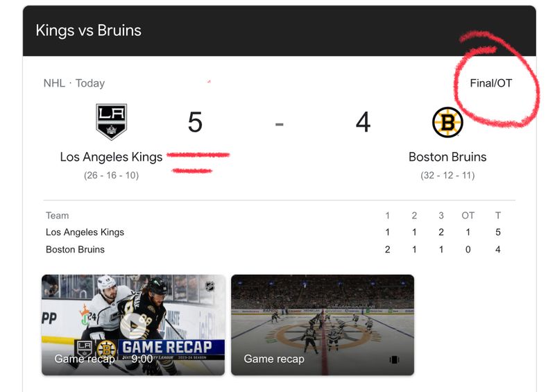
Task: Open the Boston Bruins team name under its logo
Action: coord(447,157)
